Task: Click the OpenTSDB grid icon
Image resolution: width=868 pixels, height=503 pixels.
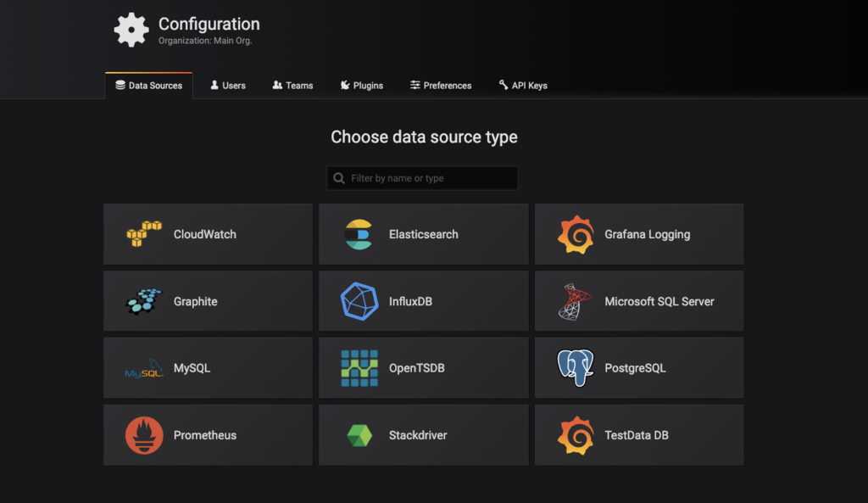Action: pyautogui.click(x=359, y=368)
